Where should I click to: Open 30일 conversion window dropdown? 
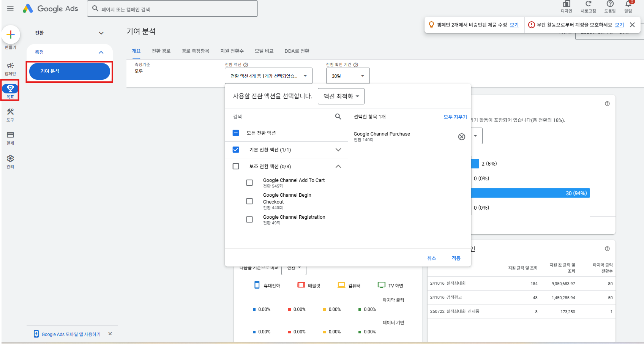(x=348, y=76)
